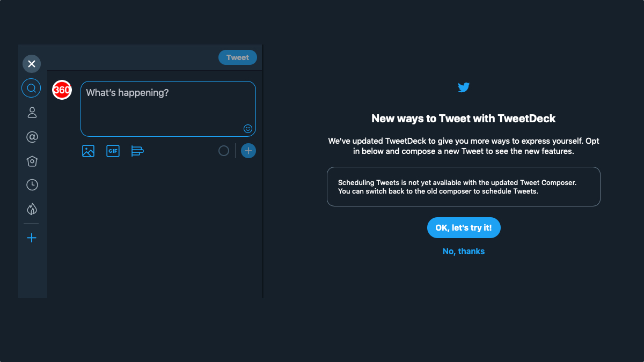Close the Tweet composer panel
This screenshot has height=362, width=644.
(x=32, y=64)
